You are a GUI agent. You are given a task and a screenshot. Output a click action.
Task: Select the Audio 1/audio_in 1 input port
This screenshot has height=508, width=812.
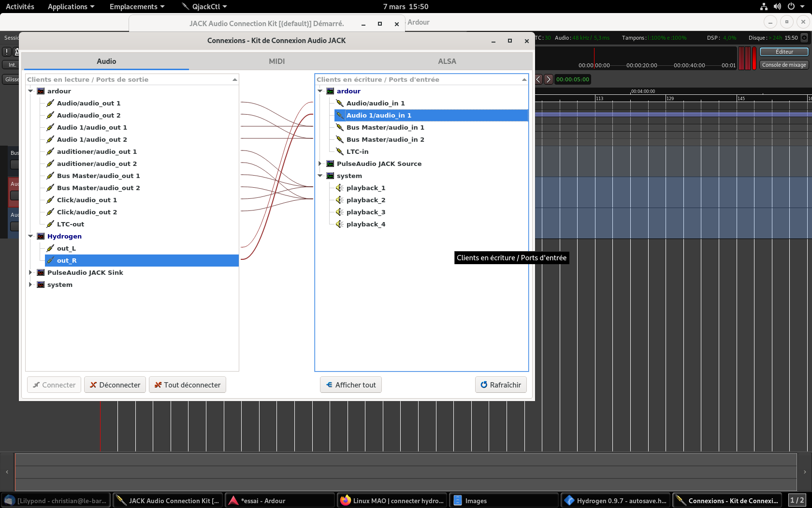(431, 115)
